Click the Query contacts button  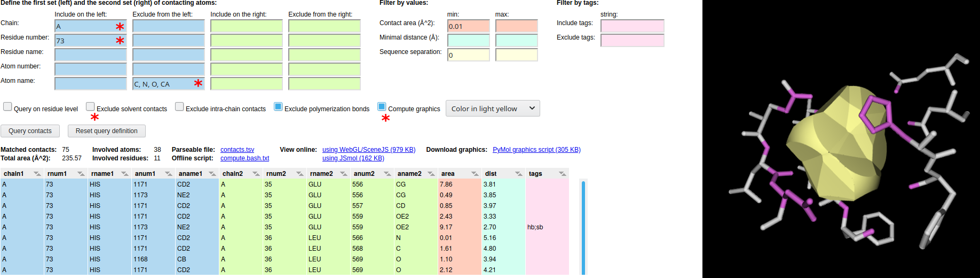click(x=30, y=131)
